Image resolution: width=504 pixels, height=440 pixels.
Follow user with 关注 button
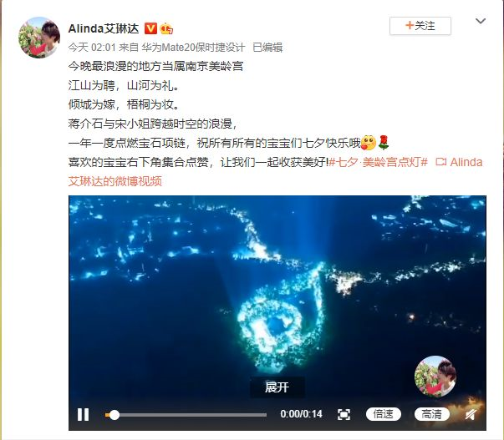point(420,26)
